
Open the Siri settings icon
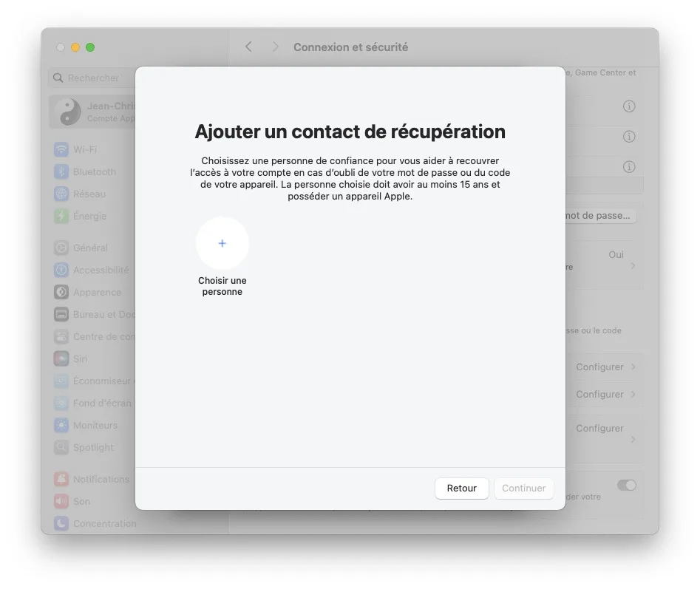[61, 358]
